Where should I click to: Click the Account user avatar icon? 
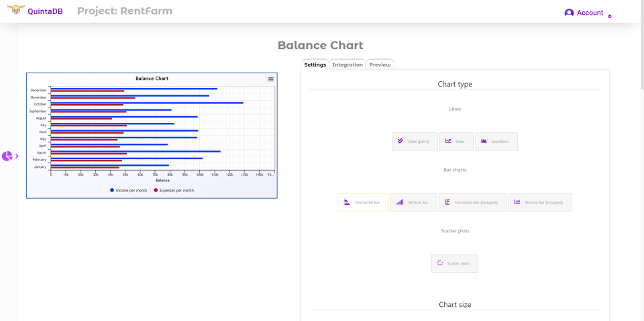569,13
